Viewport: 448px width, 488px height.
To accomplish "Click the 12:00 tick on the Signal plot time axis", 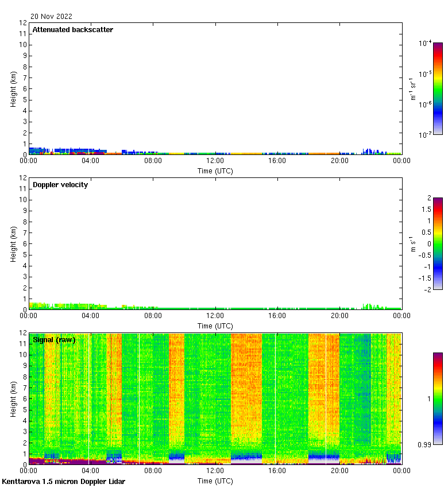I will (x=215, y=471).
